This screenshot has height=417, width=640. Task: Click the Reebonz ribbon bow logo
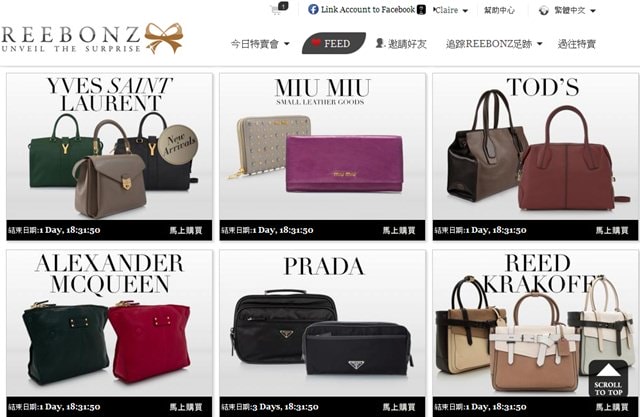coord(164,38)
